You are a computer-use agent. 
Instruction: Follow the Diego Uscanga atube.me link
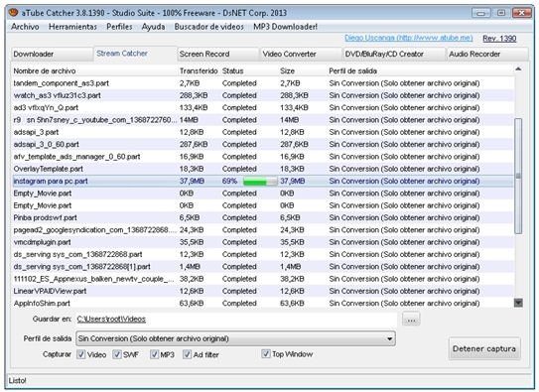[409, 38]
